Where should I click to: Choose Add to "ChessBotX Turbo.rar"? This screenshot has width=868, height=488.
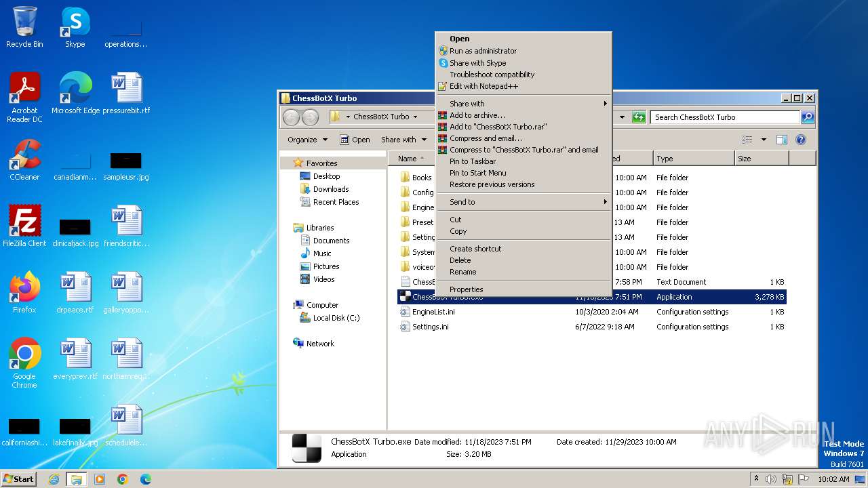tap(524, 127)
